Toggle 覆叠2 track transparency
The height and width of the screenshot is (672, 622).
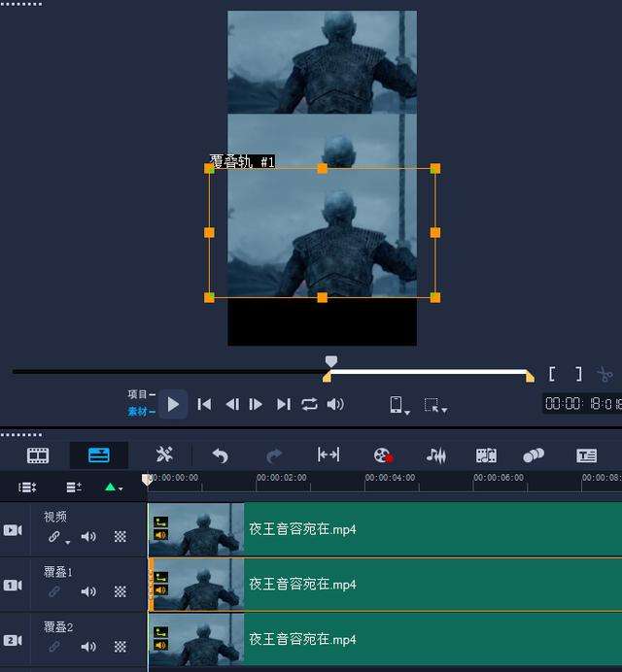(x=121, y=647)
